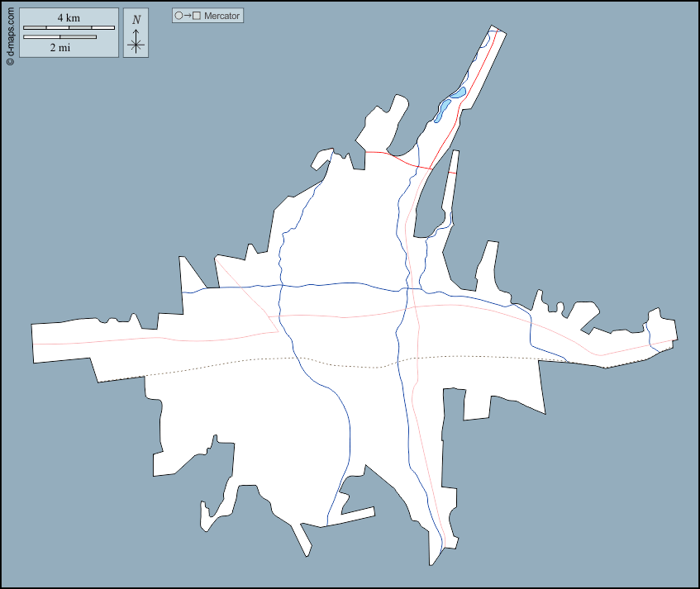This screenshot has height=589, width=700.
Task: Click the letter N above the compass arrow
Action: click(x=136, y=19)
